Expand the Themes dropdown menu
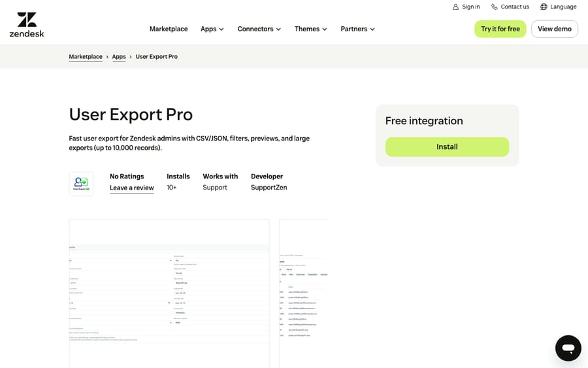The width and height of the screenshot is (588, 368). click(x=311, y=29)
